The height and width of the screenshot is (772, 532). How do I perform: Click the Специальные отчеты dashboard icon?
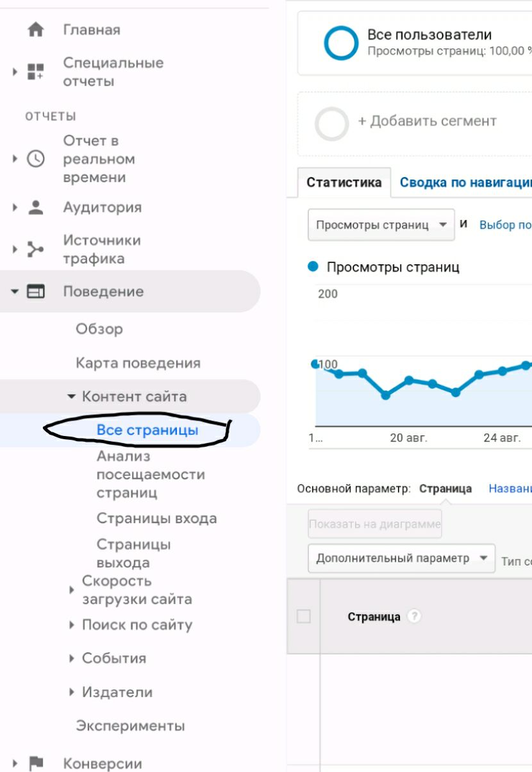[x=36, y=71]
